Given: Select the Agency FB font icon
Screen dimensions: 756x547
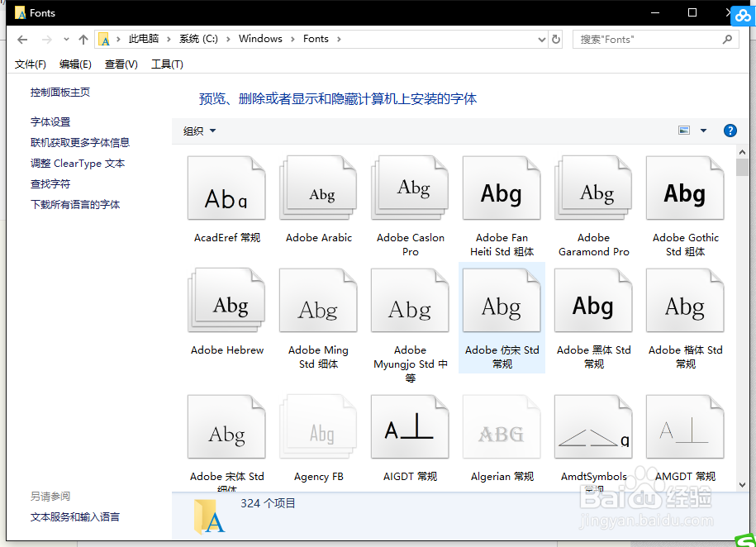Looking at the screenshot, I should click(x=318, y=427).
